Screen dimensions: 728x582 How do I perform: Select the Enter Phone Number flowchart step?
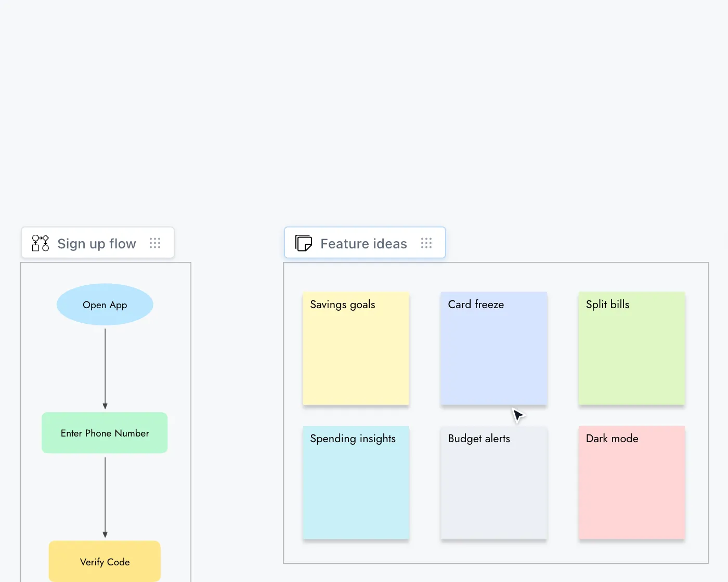click(105, 433)
